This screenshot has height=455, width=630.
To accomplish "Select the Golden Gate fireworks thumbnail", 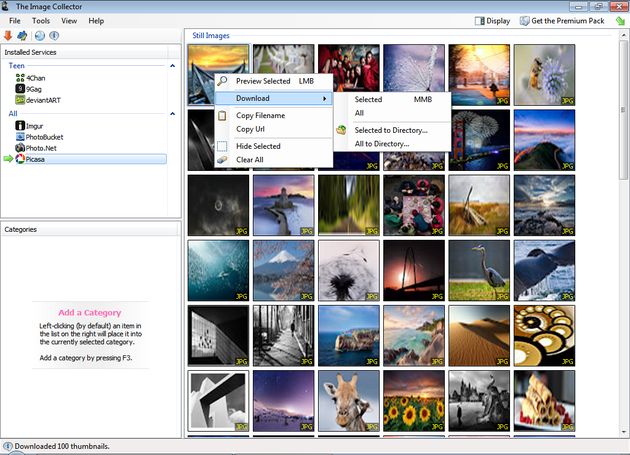I will (x=479, y=140).
